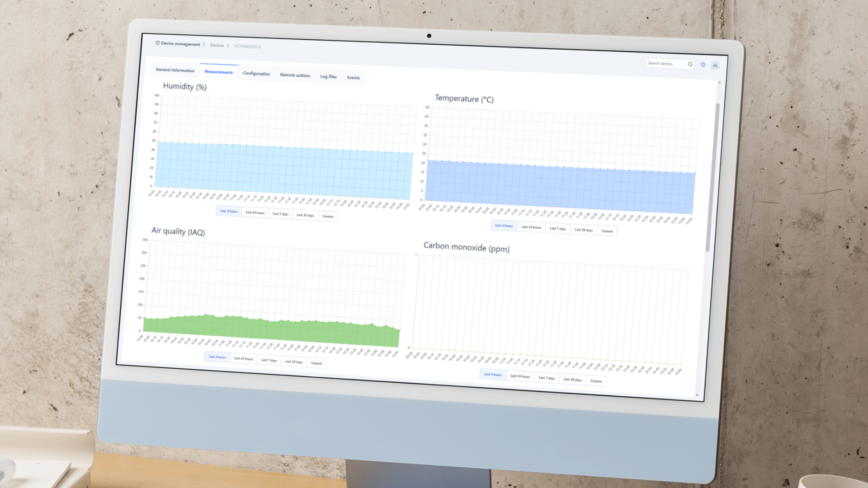The height and width of the screenshot is (488, 868).
Task: Choose Custom range for Carbon monoxide chart
Action: [596, 381]
